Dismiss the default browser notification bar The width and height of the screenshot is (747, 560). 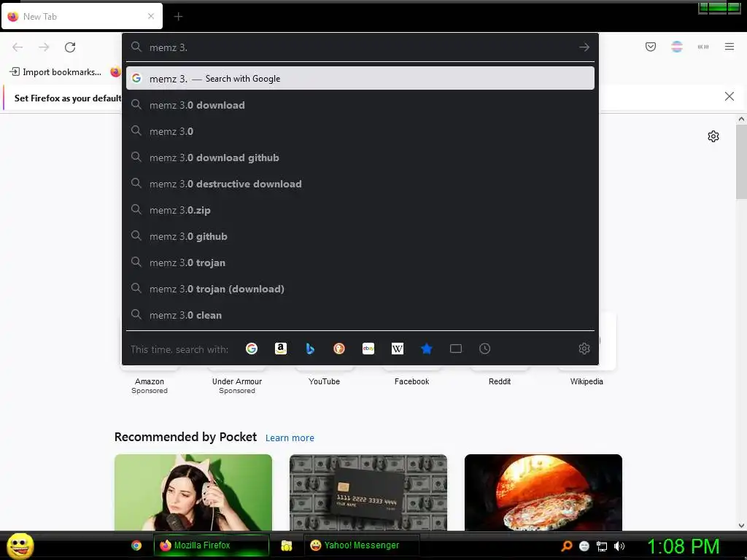(x=729, y=96)
